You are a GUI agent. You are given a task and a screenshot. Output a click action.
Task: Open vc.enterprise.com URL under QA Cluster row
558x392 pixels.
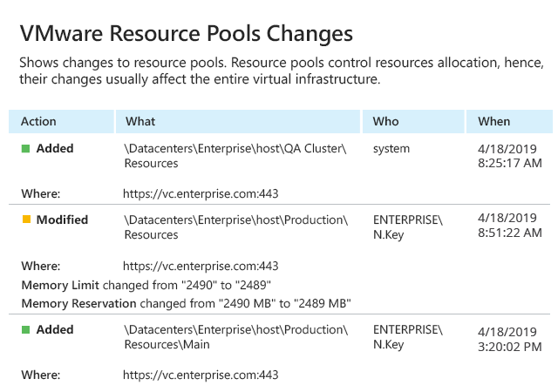point(201,194)
